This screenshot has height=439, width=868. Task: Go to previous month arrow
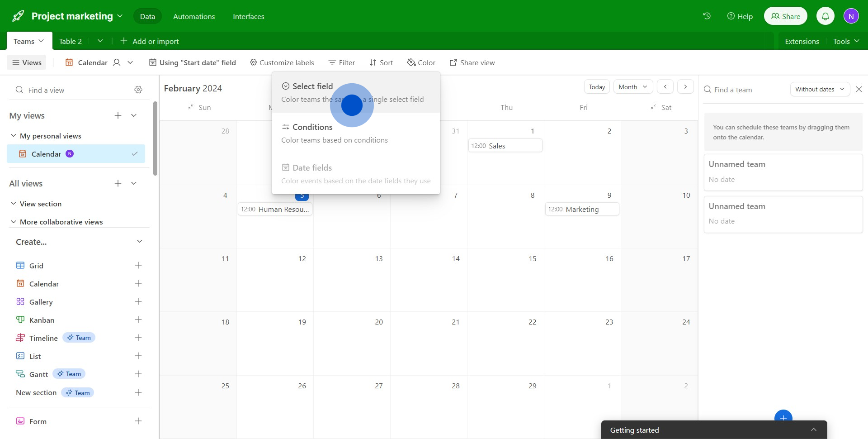click(665, 87)
